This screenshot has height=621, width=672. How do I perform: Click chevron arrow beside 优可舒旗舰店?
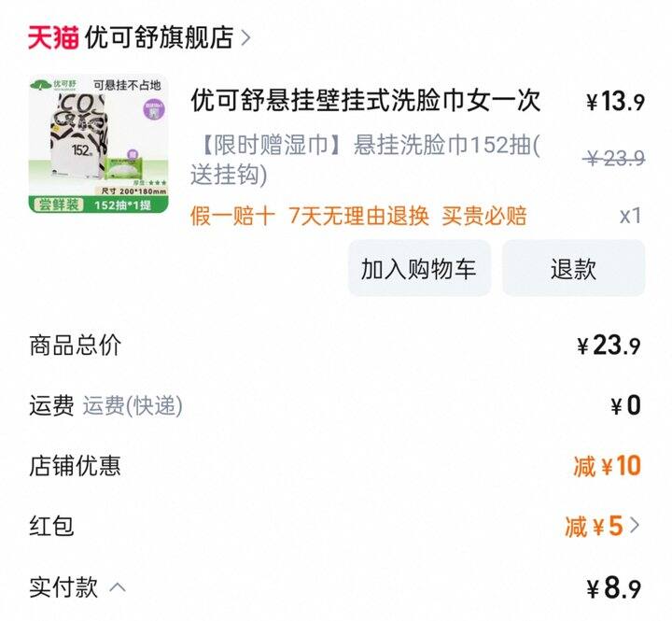245,38
